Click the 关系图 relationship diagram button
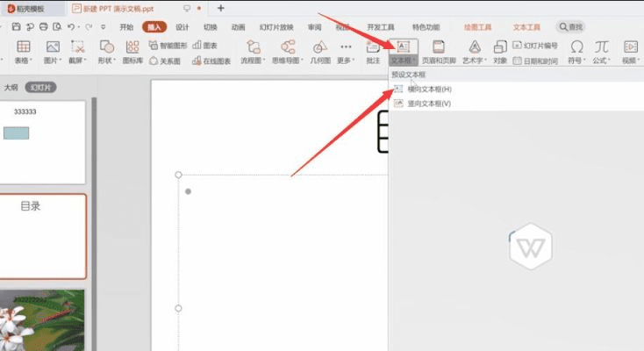Image resolution: width=644 pixels, height=351 pixels. click(165, 61)
